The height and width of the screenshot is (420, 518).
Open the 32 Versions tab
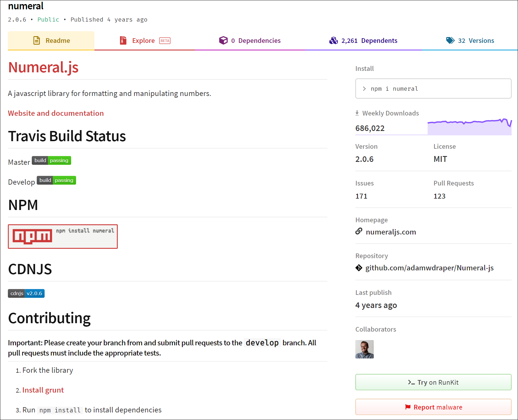(x=470, y=41)
